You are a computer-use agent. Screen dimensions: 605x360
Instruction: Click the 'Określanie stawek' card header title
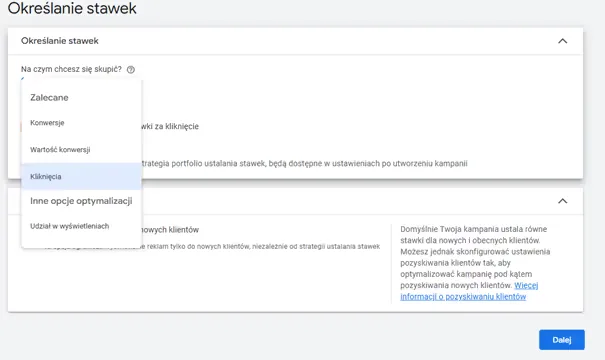tap(60, 41)
